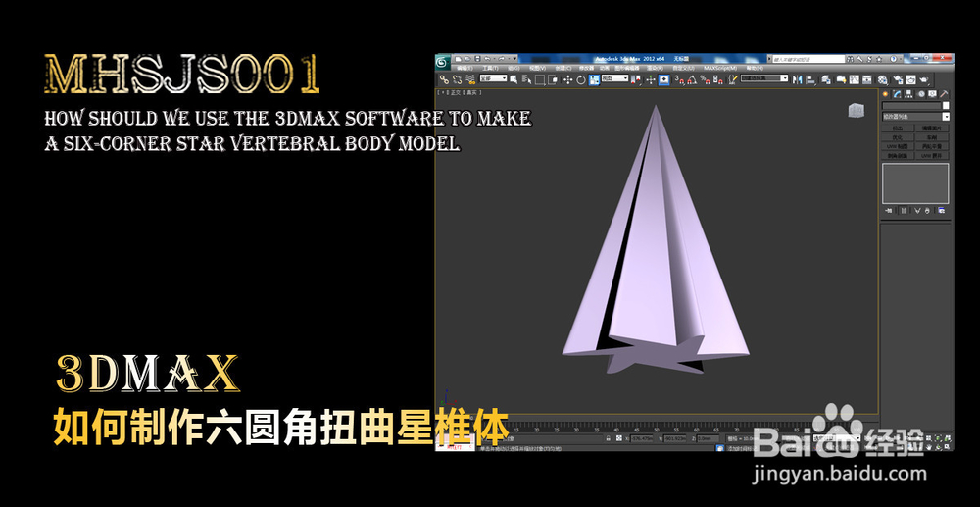Click the Rectangular Selection Region icon

point(540,79)
